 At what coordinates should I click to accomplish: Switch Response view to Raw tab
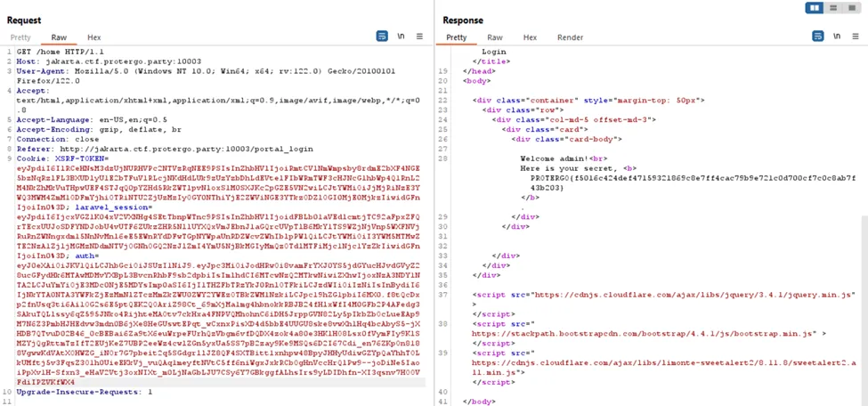[x=494, y=37]
